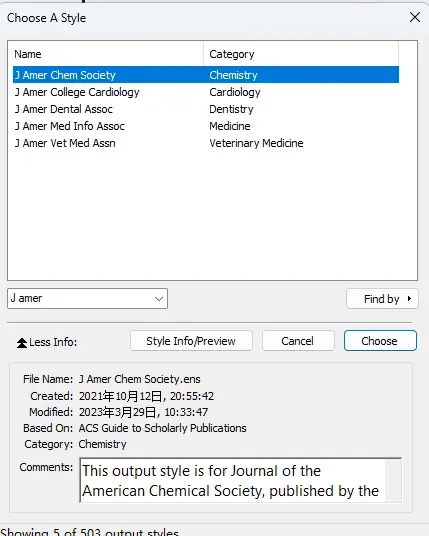This screenshot has height=536, width=429.
Task: Cancel the style selection dialog
Action: coord(298,341)
